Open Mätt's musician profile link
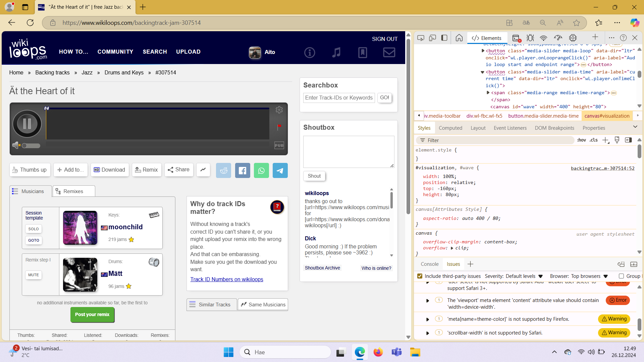 point(115,274)
